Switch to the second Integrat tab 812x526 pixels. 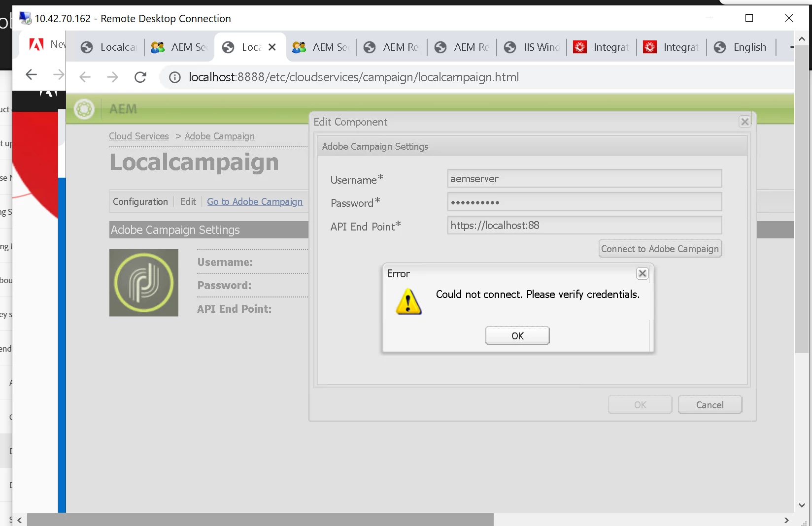[672, 47]
